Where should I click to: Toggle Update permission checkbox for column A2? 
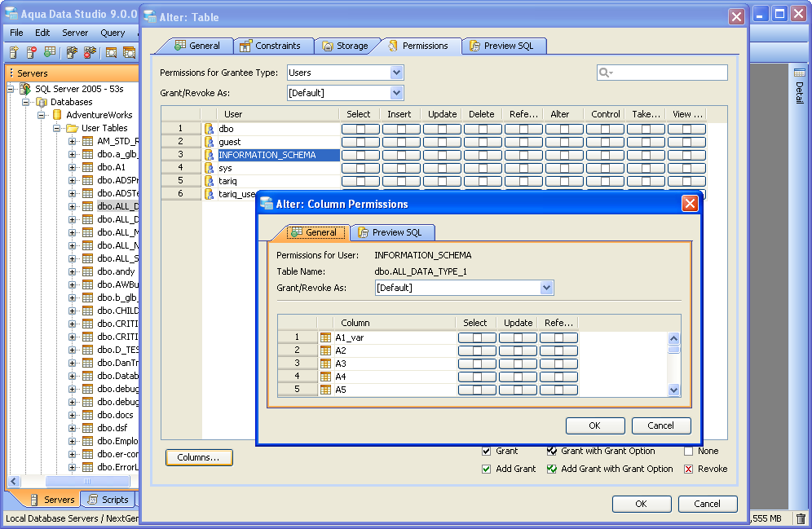click(x=518, y=350)
